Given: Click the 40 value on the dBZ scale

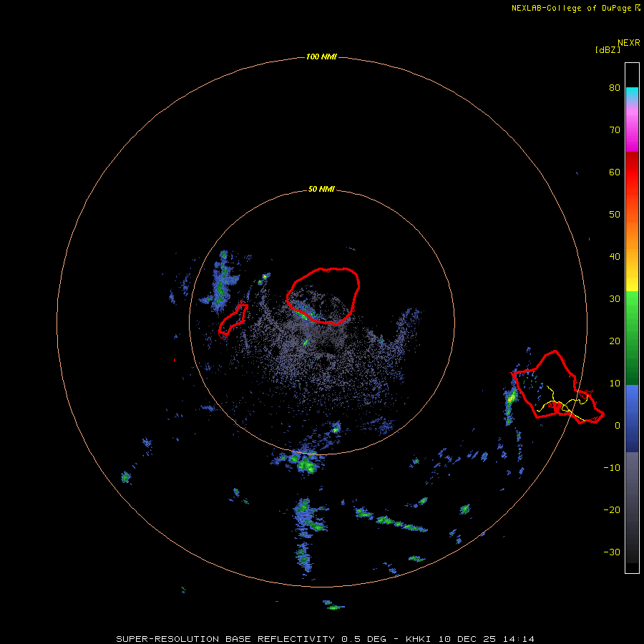Looking at the screenshot, I should tap(615, 257).
